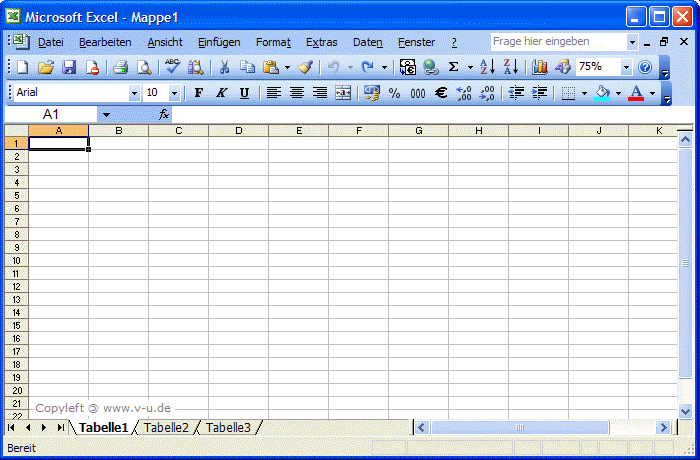This screenshot has height=460, width=700.
Task: Apply the red font color A
Action: (636, 93)
